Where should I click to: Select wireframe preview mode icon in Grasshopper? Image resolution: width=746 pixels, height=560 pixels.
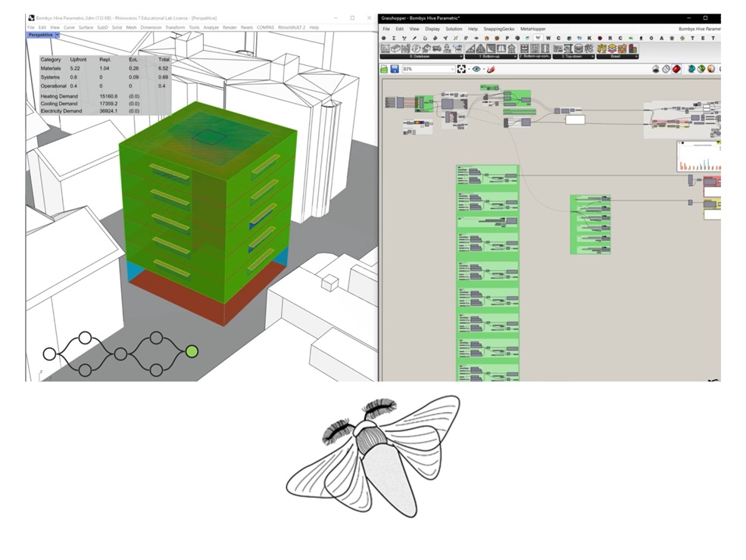666,69
